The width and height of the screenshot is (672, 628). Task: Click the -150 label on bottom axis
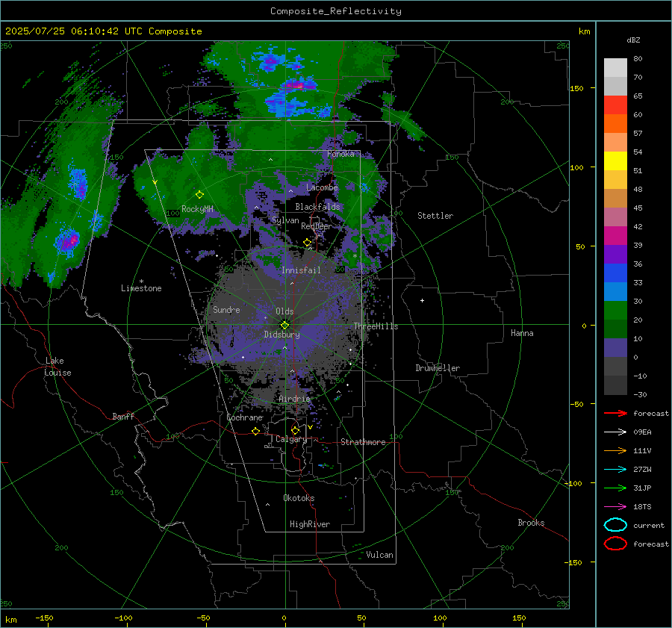click(x=44, y=618)
